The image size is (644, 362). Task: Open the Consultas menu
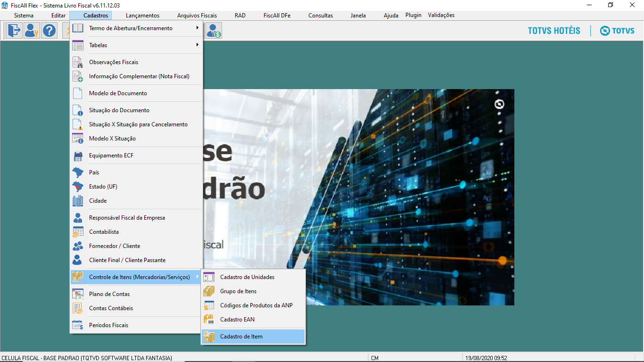(321, 16)
